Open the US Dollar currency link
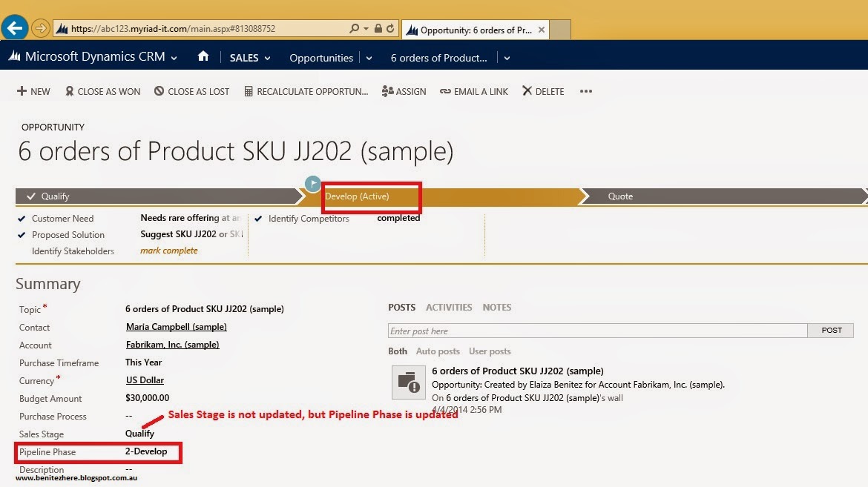Screen dimensions: 868x487 [x=145, y=380]
